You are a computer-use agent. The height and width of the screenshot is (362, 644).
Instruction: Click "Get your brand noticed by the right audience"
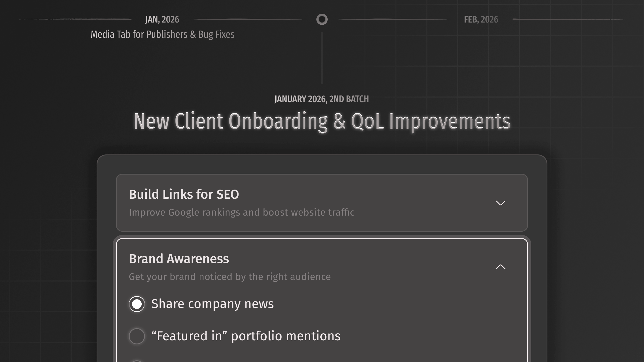pyautogui.click(x=230, y=277)
